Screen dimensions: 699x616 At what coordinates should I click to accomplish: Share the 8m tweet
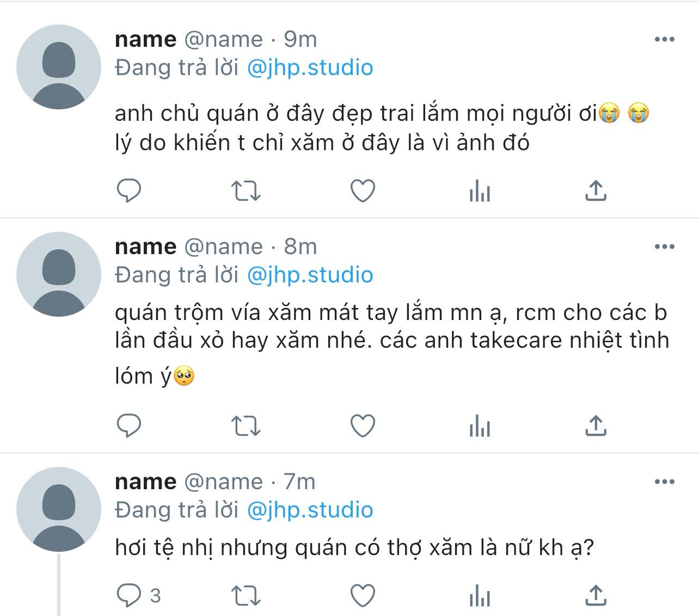coord(596,426)
